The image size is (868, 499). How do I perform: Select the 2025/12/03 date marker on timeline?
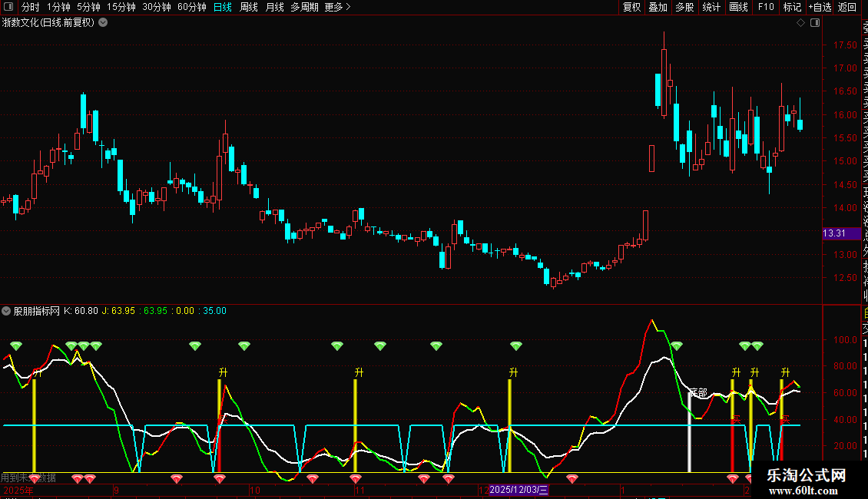click(518, 490)
